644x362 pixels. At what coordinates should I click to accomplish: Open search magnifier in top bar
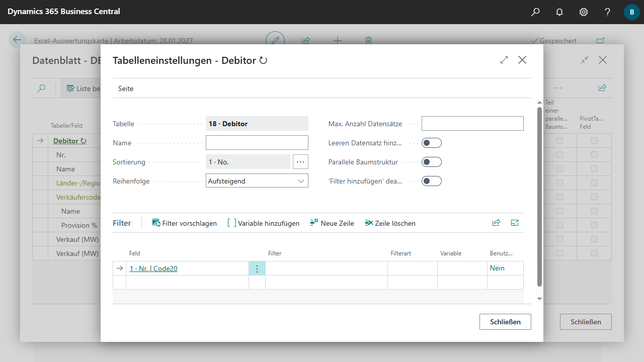pyautogui.click(x=535, y=12)
